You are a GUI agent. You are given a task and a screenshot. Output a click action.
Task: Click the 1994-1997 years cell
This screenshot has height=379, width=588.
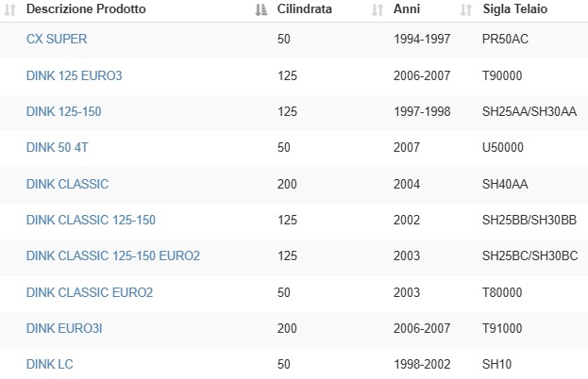pyautogui.click(x=422, y=39)
